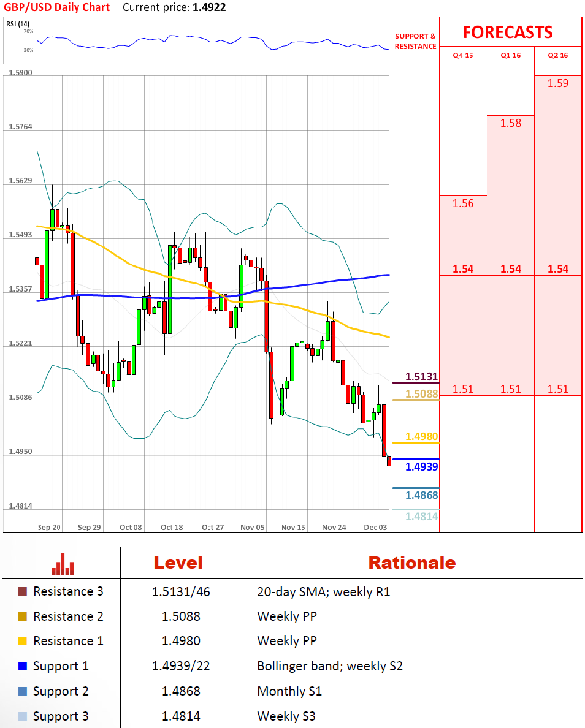This screenshot has width=585, height=728.
Task: Click the SUPPORT & RESISTANCE header
Action: coord(415,41)
